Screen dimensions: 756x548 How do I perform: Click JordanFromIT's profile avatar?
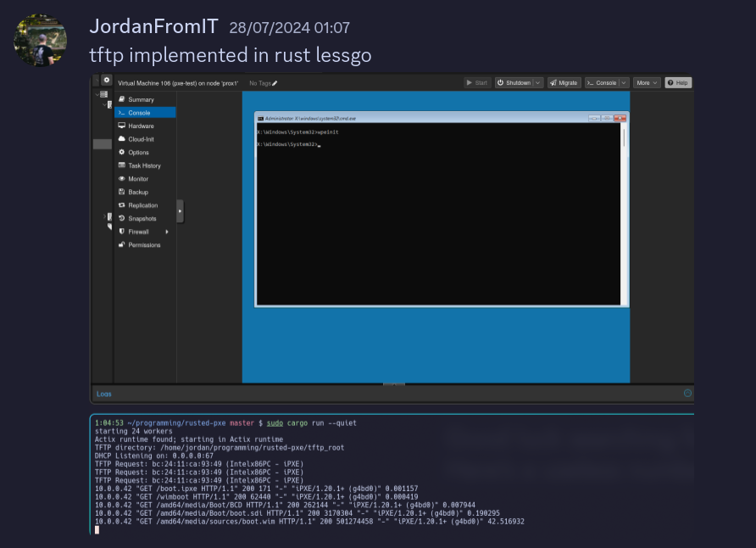[x=40, y=40]
